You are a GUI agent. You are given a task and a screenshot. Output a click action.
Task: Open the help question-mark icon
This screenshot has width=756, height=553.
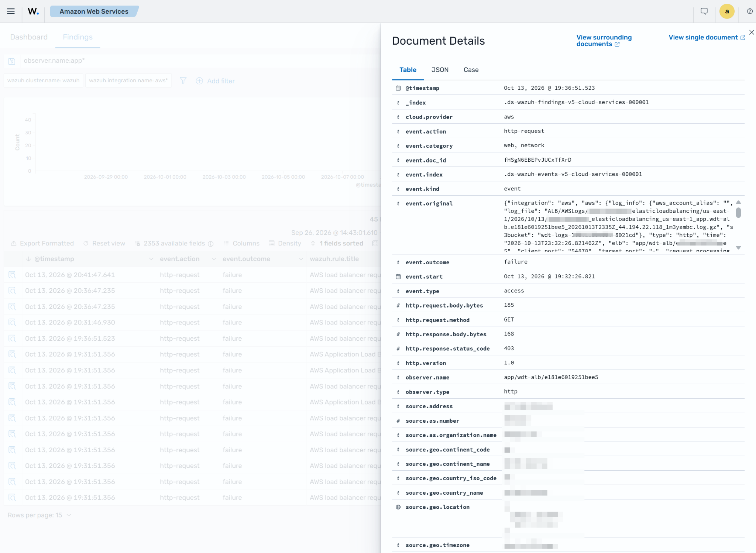point(750,11)
